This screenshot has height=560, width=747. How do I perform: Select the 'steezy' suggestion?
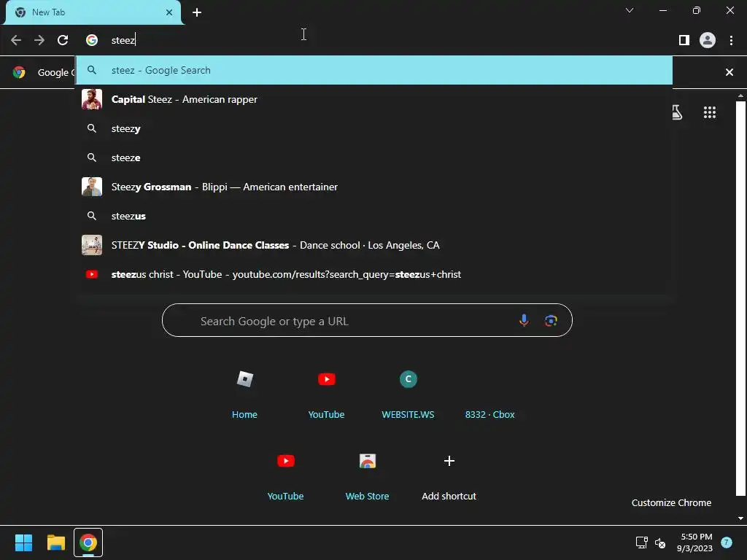point(374,128)
